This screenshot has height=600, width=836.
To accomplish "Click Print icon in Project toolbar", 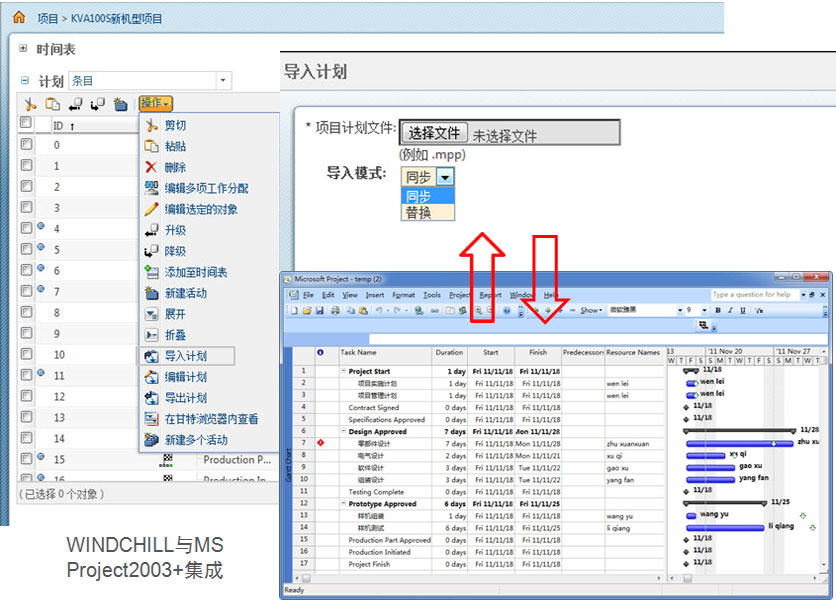I will pyautogui.click(x=335, y=310).
